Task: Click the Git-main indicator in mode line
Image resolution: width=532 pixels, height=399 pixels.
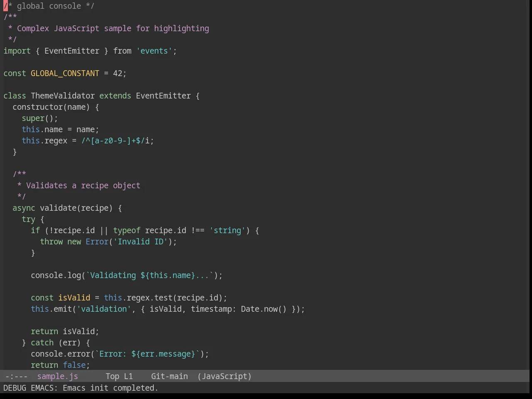Action: coord(169,376)
